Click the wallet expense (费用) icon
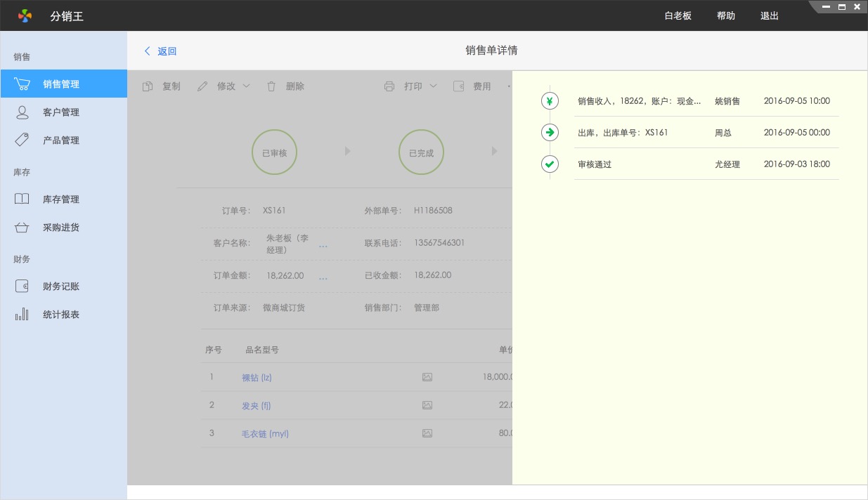The height and width of the screenshot is (500, 868). click(459, 86)
